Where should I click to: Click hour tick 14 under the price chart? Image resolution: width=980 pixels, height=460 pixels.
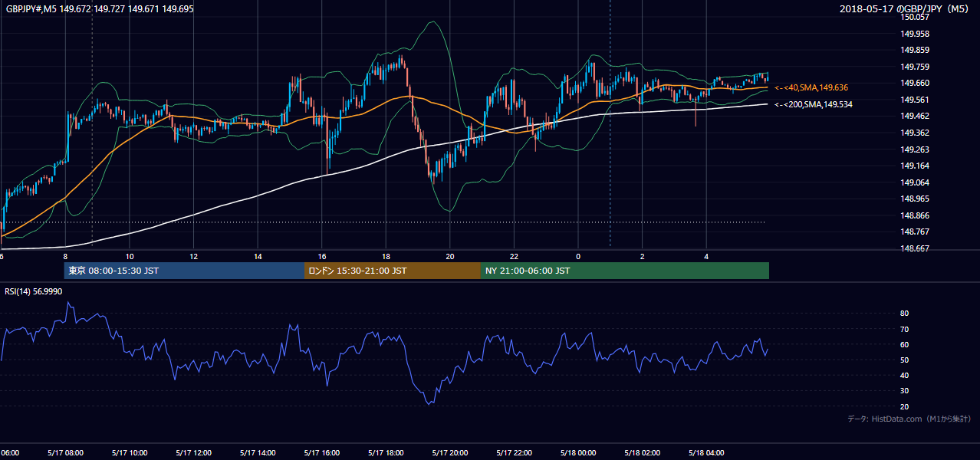[258, 257]
